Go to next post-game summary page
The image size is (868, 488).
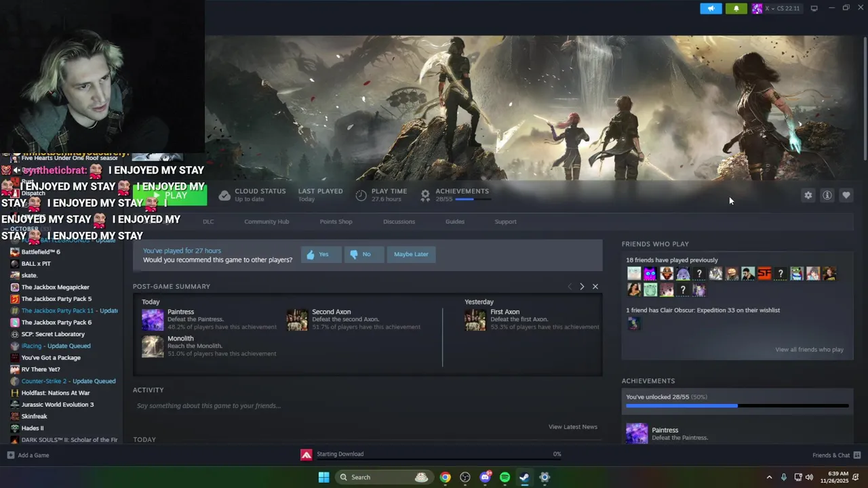pyautogui.click(x=582, y=287)
